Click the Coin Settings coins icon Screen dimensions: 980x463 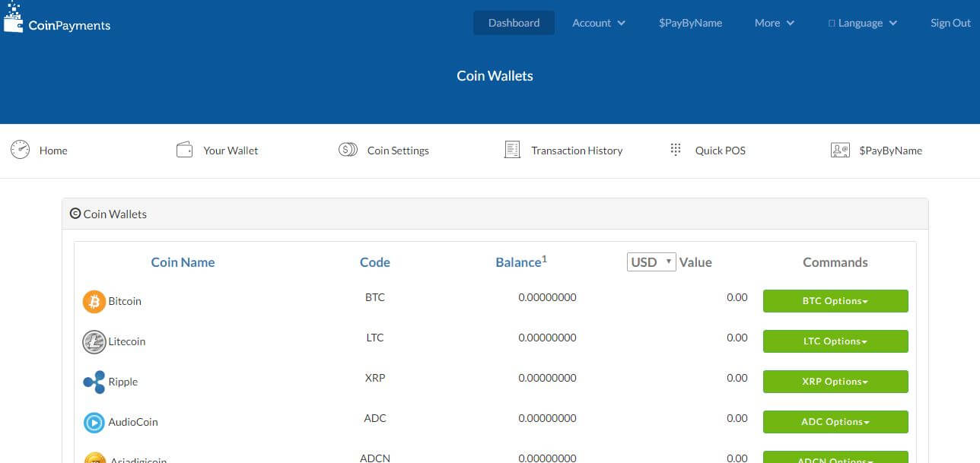(x=348, y=150)
